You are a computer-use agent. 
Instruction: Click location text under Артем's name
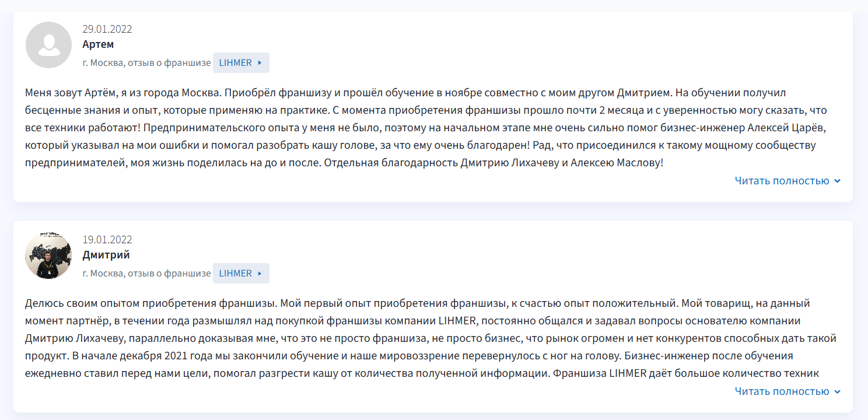pos(146,63)
